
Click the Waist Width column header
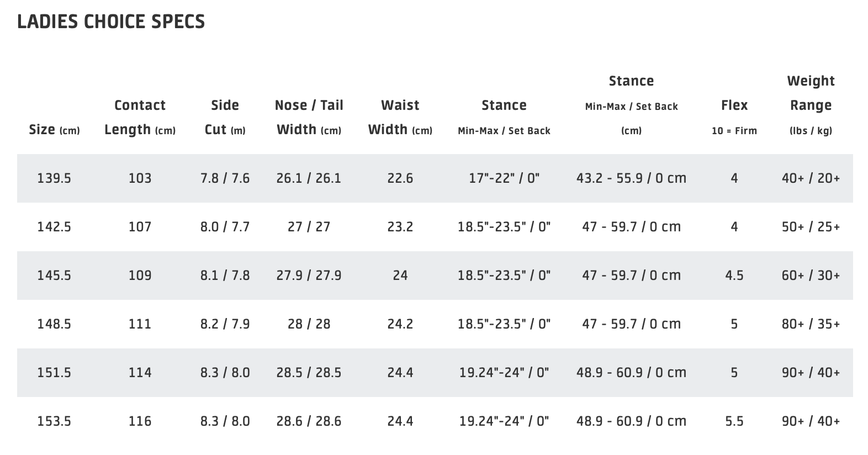click(400, 117)
